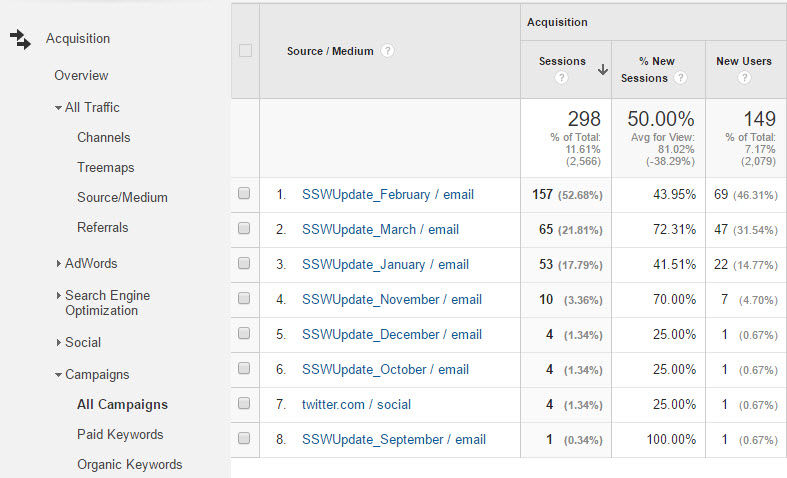Collapse the All Traffic section

(x=91, y=108)
